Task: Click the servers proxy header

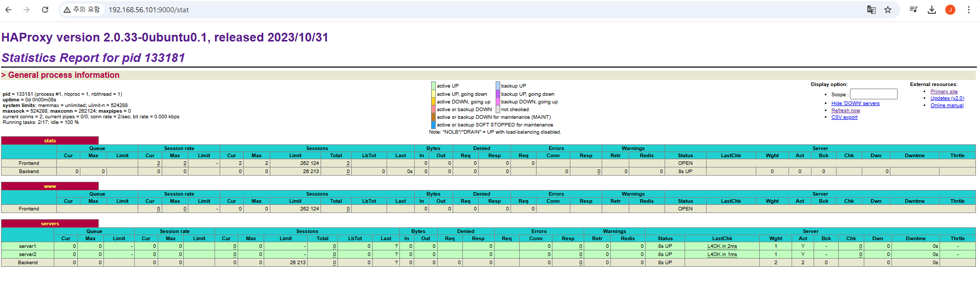Action: (x=50, y=223)
